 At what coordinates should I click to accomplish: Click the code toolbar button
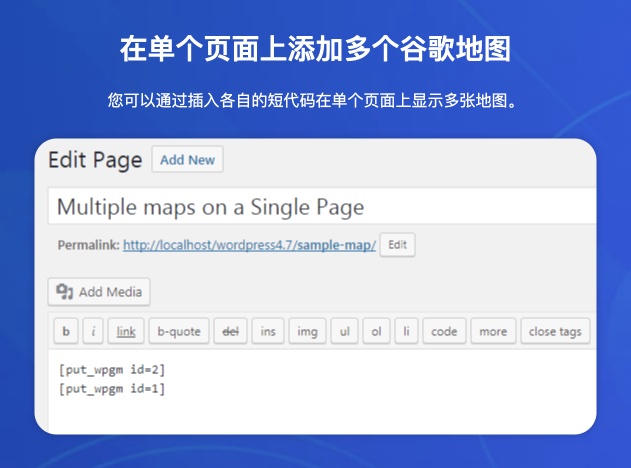(x=444, y=331)
